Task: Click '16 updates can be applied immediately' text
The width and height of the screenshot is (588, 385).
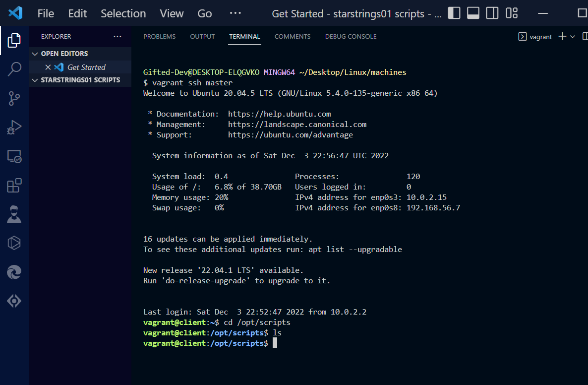Action: click(x=228, y=239)
